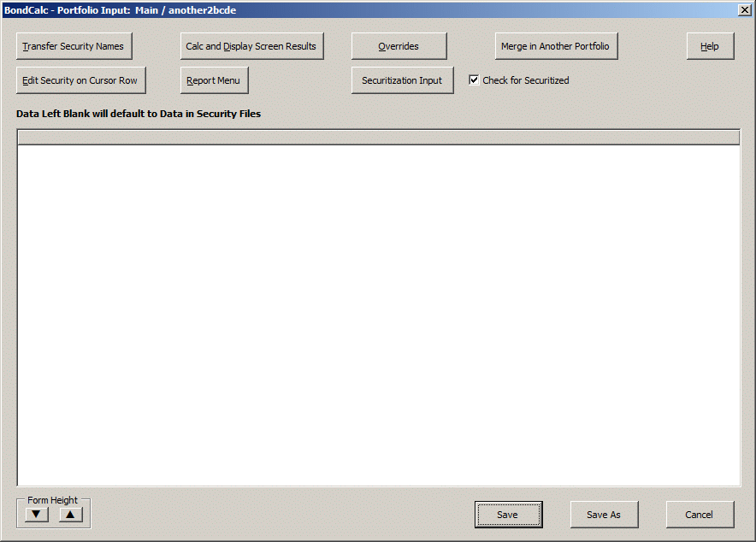The image size is (756, 542).
Task: Open Help for this form
Action: (x=710, y=46)
